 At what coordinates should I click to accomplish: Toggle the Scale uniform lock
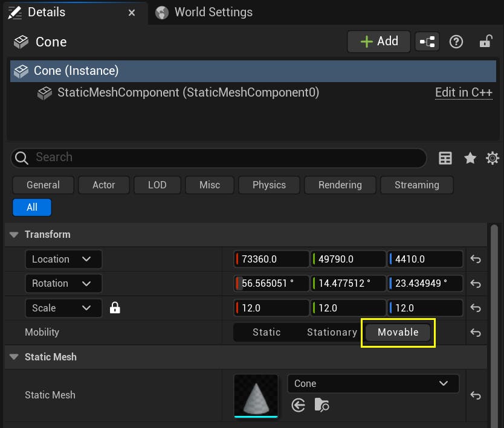(x=115, y=308)
